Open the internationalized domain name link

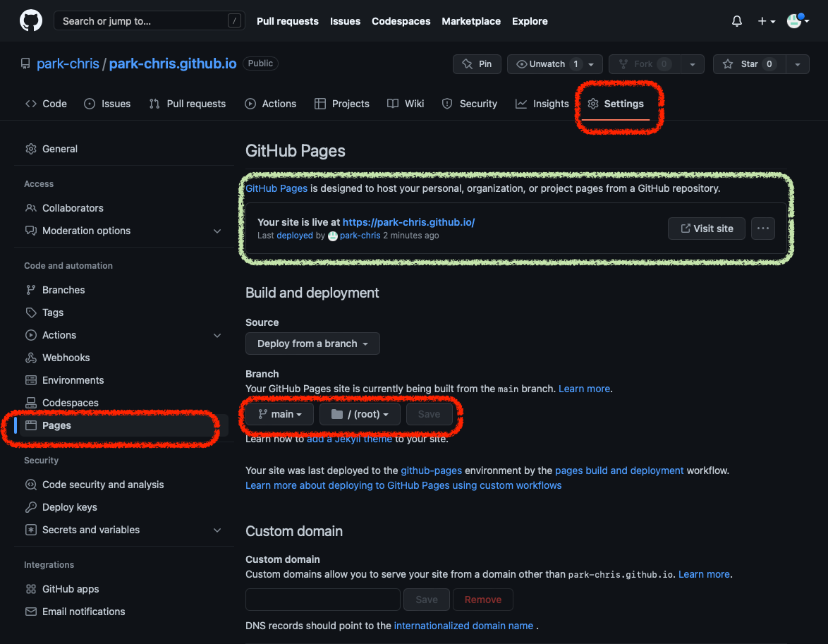[463, 626]
